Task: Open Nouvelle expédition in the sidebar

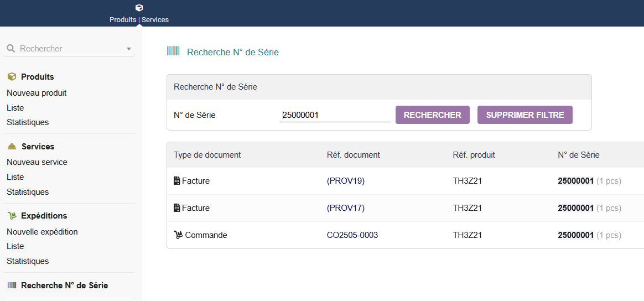Action: pyautogui.click(x=42, y=232)
